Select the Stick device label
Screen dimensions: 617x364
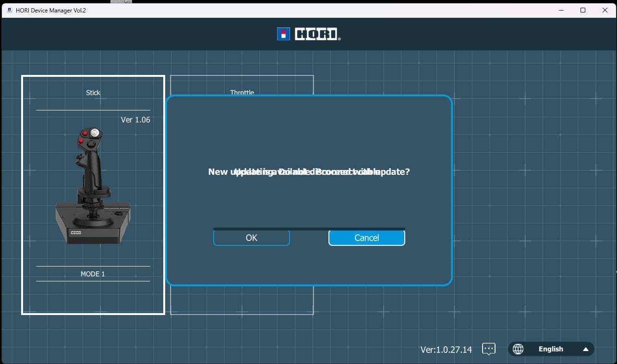(93, 93)
